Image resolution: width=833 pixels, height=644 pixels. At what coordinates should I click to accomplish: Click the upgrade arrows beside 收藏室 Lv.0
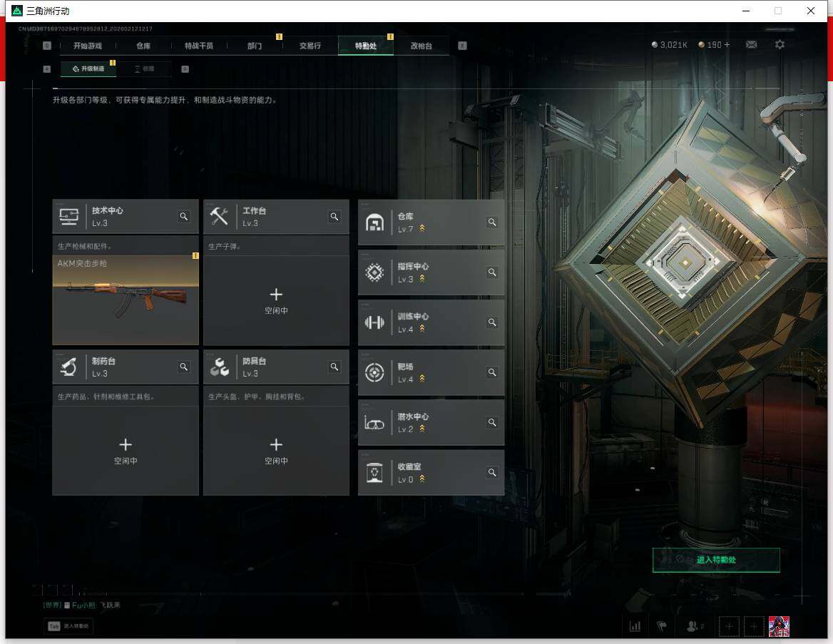422,479
